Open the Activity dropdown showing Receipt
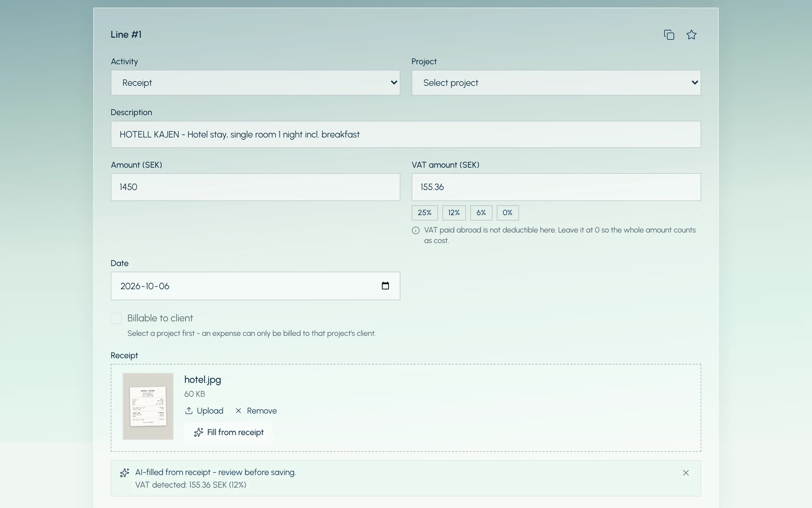Viewport: 812px width, 508px height. 255,82
